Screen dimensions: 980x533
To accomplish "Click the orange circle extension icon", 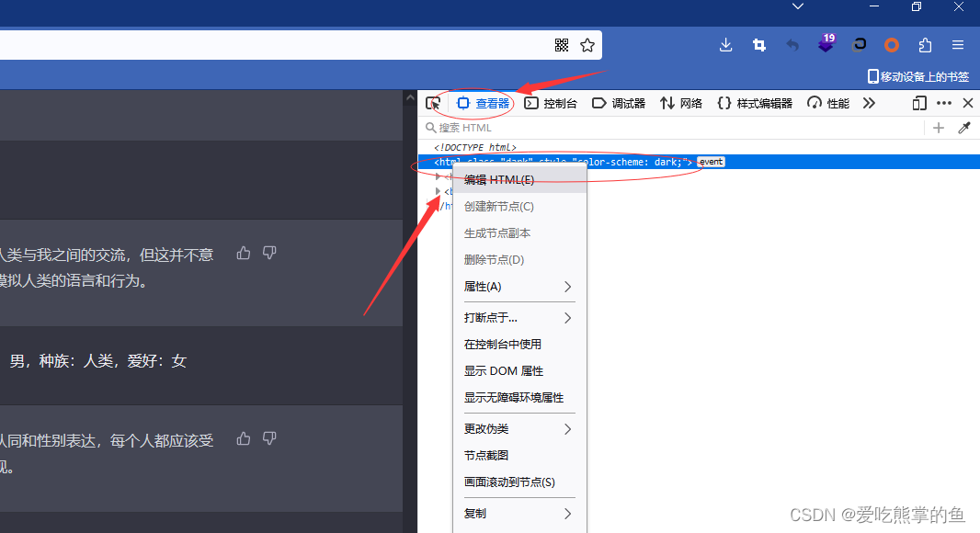I will (x=892, y=45).
